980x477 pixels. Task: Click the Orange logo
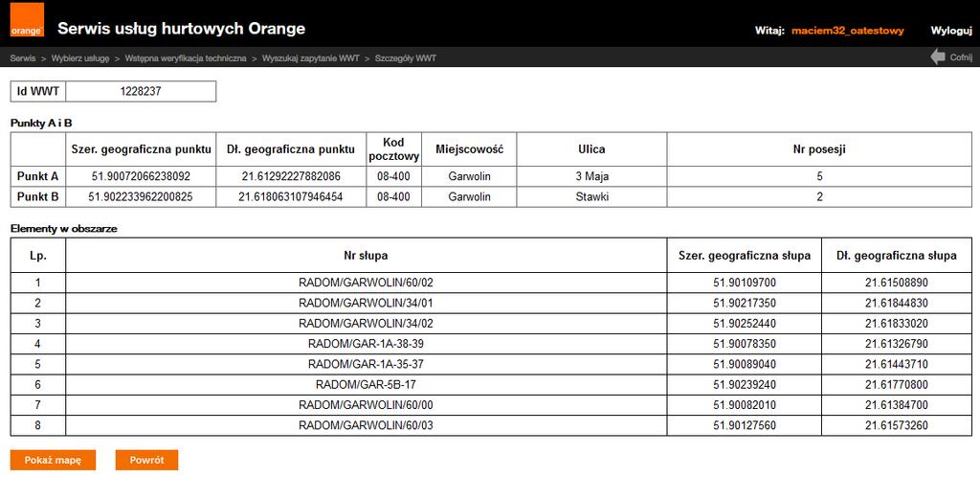(27, 19)
